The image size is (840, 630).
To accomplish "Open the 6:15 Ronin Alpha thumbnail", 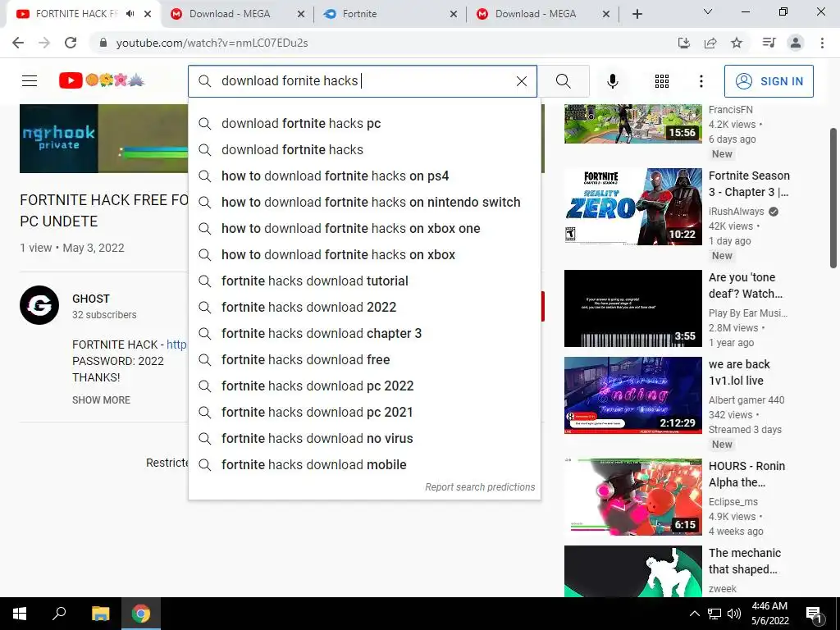I will (x=632, y=497).
